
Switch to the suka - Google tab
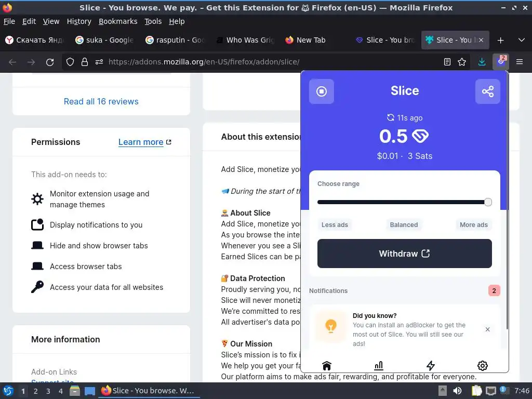(x=105, y=40)
